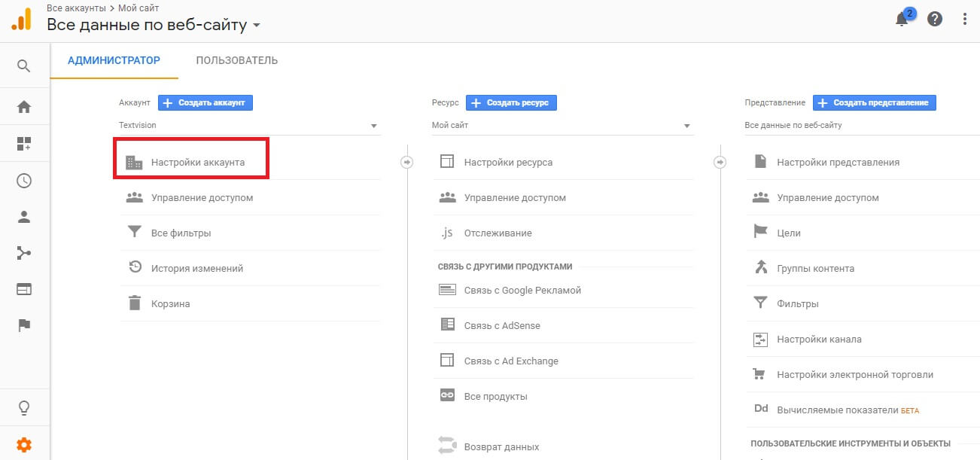Open the Audience person icon
Screen dimensions: 980x460
pos(24,217)
